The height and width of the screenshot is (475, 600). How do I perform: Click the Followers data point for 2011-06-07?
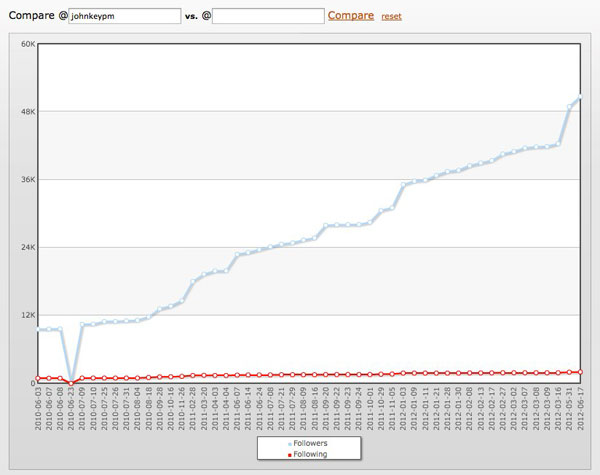point(237,255)
